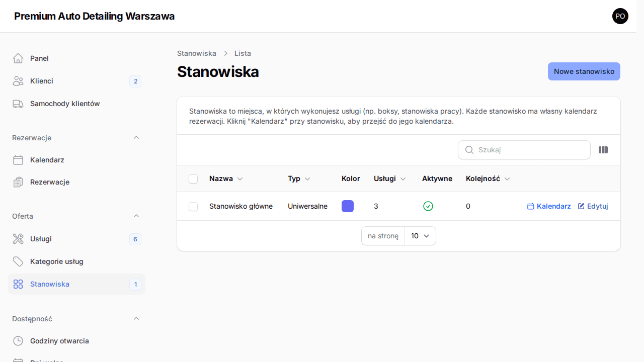
Task: Open the items per page dropdown showing 10
Action: [x=420, y=236]
